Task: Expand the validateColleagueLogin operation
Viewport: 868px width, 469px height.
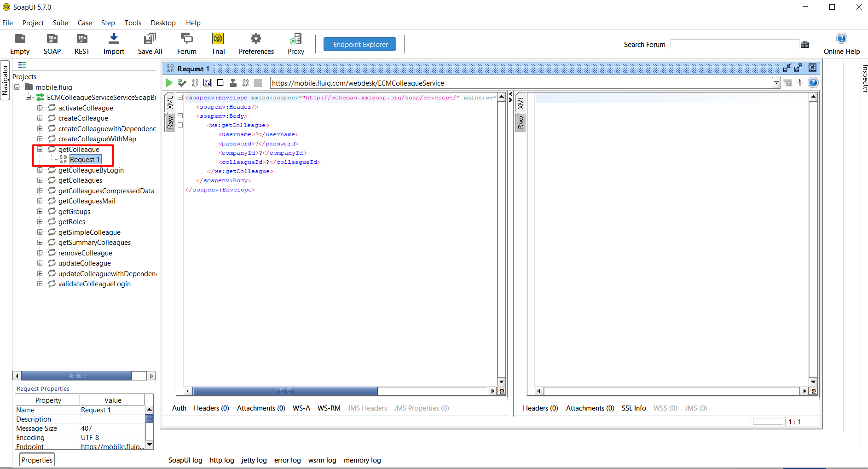Action: pos(40,284)
